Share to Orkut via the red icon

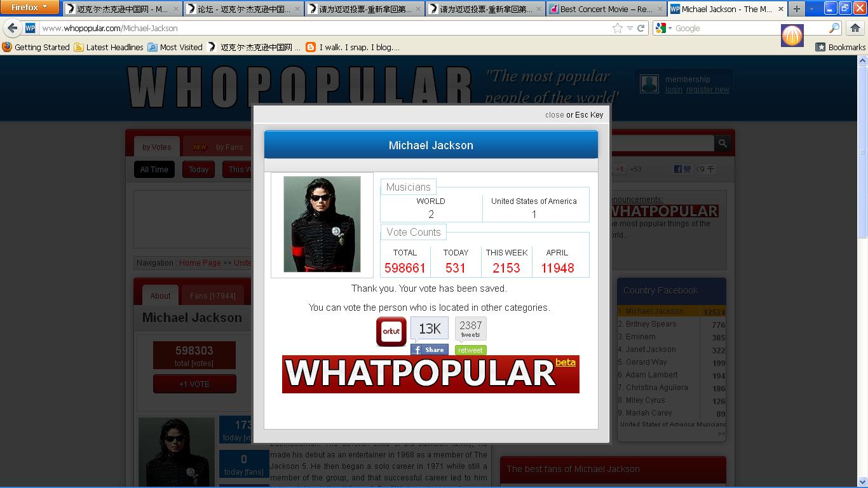[x=391, y=332]
